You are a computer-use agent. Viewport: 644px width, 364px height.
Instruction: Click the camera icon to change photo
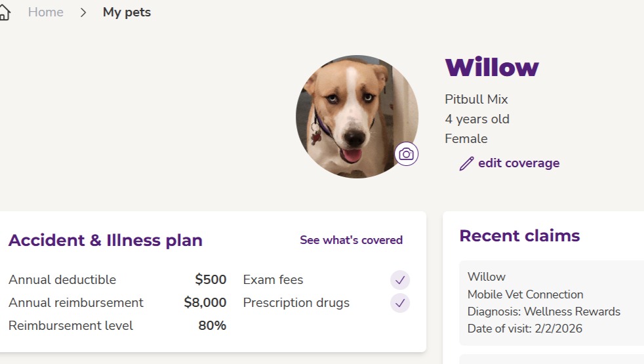tap(407, 154)
